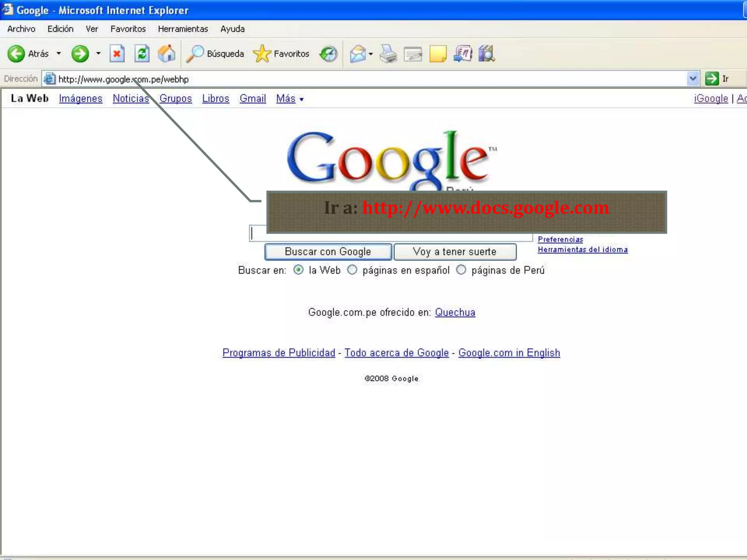Click the Voy a tener suerte button
747x560 pixels.
[455, 252]
